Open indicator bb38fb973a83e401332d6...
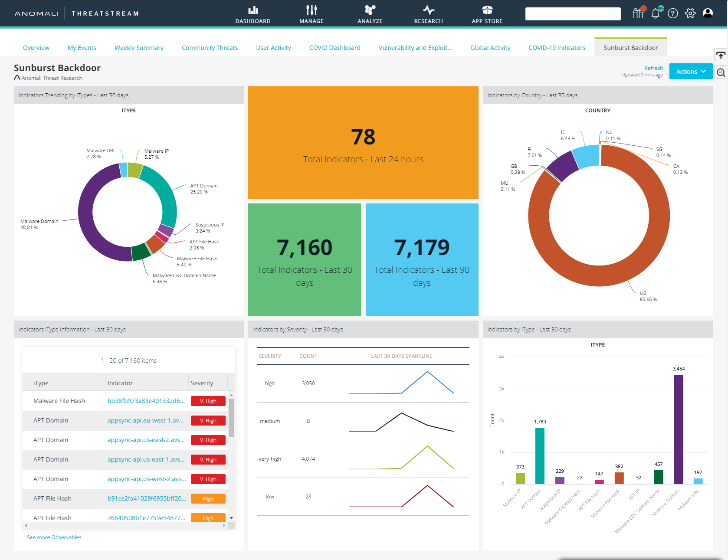 coord(146,401)
